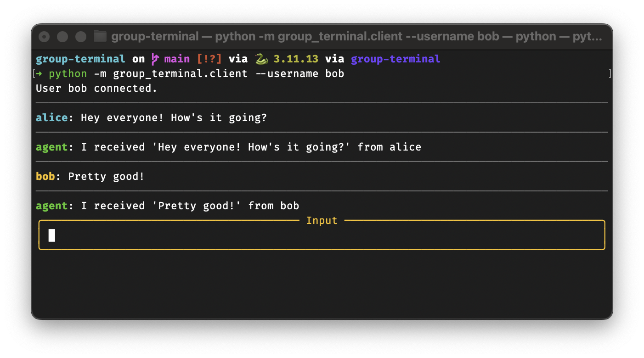Click the block cursor in the Input box
The width and height of the screenshot is (644, 358).
pos(52,235)
